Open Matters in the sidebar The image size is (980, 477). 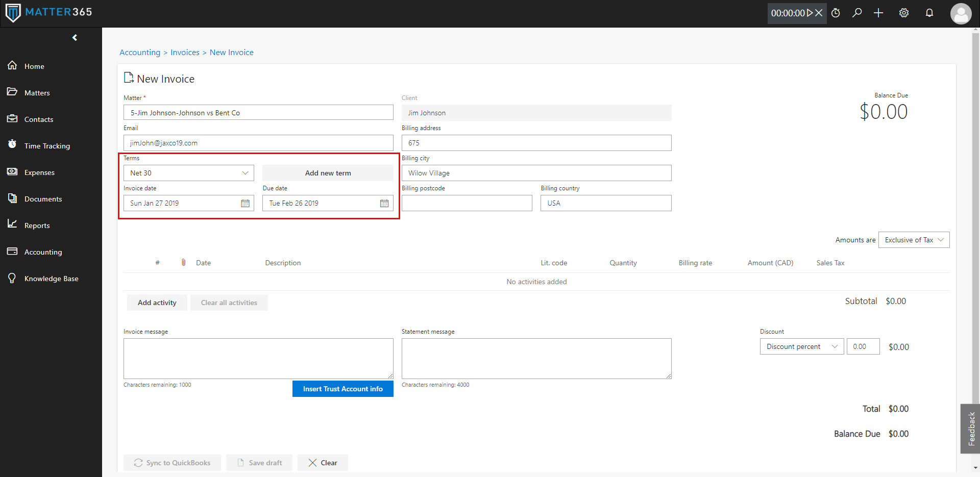click(37, 93)
